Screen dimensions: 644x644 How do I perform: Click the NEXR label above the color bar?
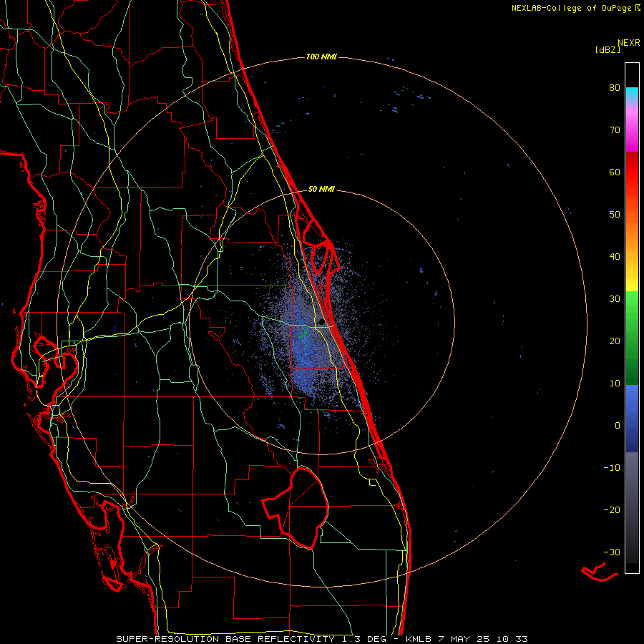pyautogui.click(x=628, y=43)
